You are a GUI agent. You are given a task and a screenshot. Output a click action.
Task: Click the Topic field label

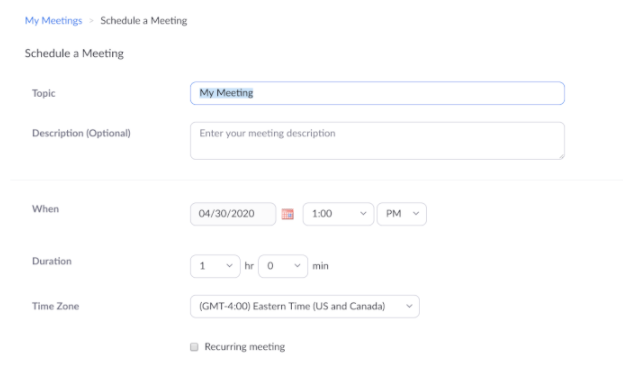(44, 93)
